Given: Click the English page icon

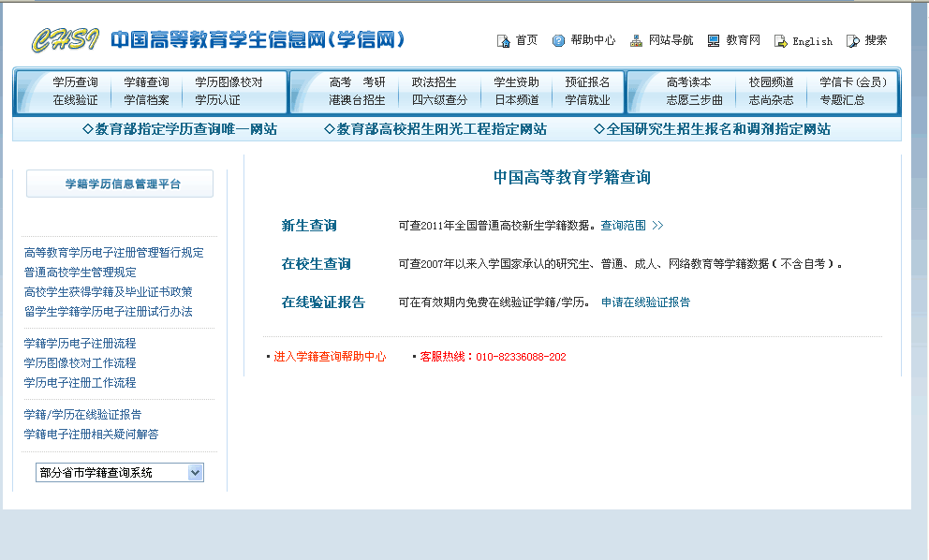Looking at the screenshot, I should coord(780,41).
